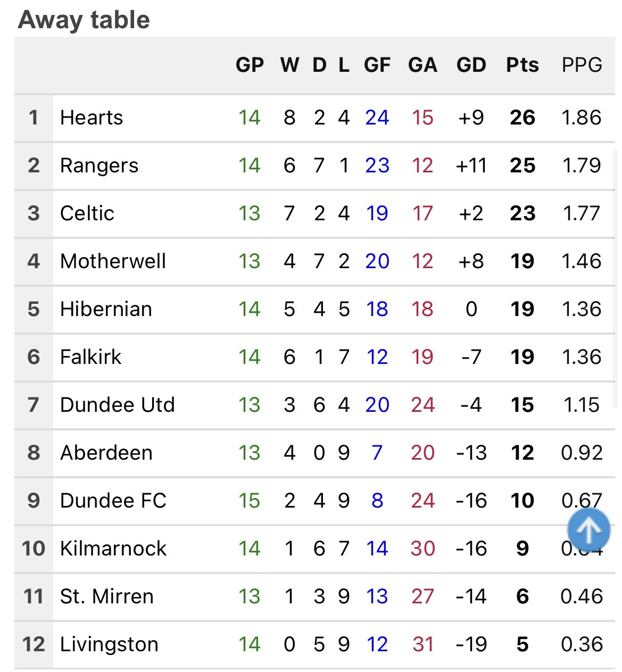622x672 pixels.
Task: Click the GD column header
Action: coord(471,65)
